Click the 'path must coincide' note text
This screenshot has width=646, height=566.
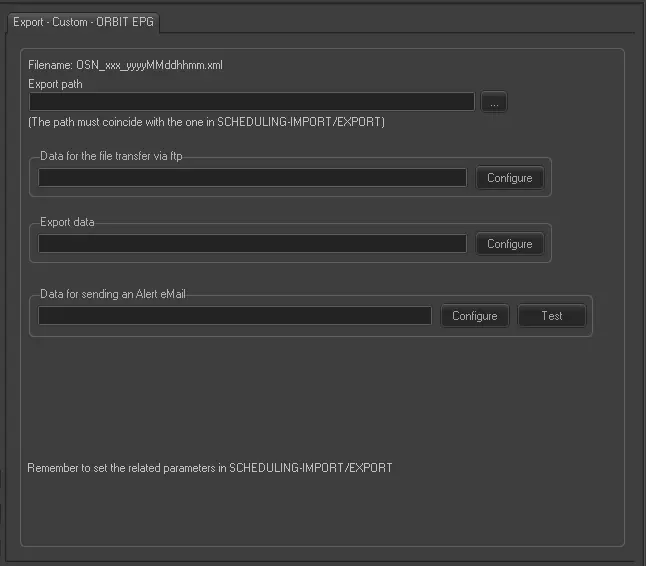click(206, 122)
